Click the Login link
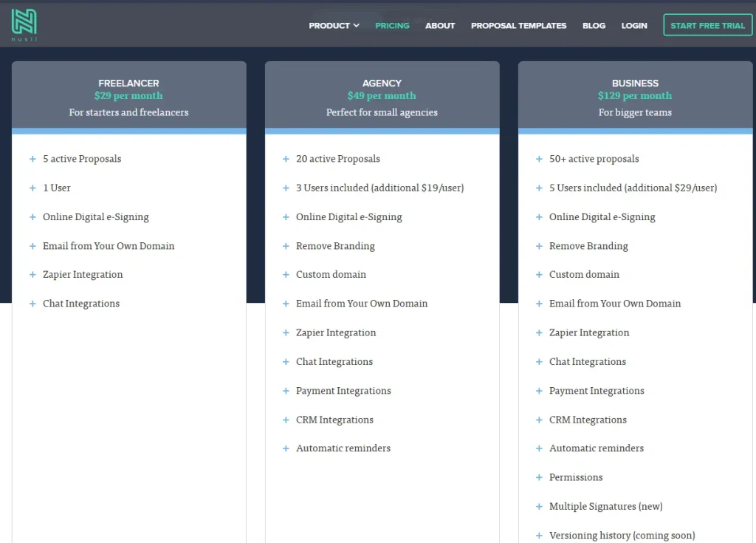 (x=634, y=26)
